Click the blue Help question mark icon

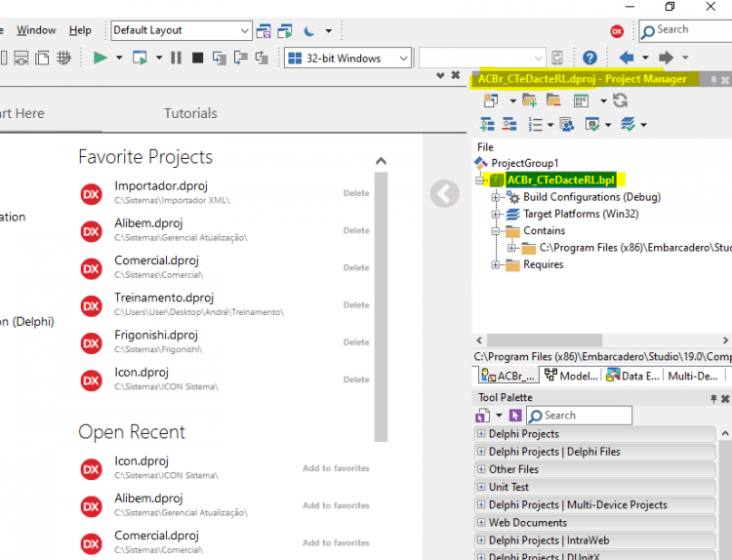click(x=590, y=58)
